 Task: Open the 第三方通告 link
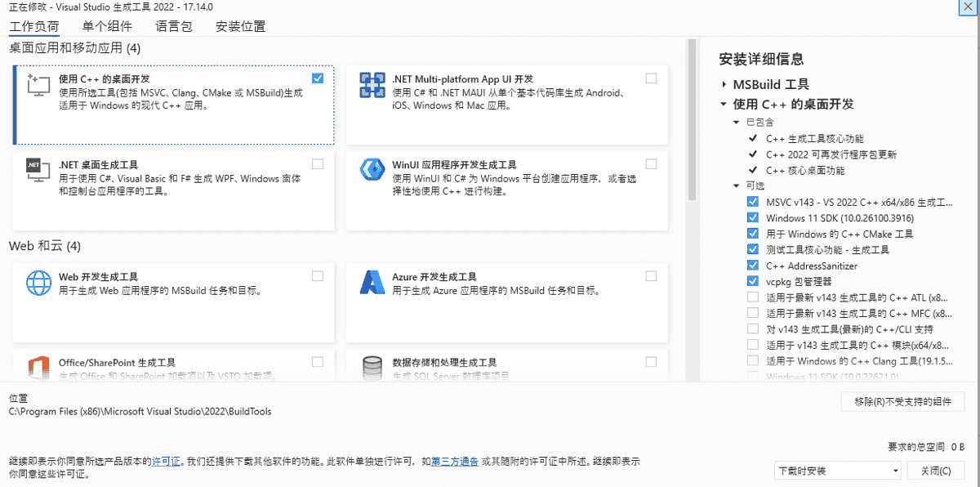point(455,462)
